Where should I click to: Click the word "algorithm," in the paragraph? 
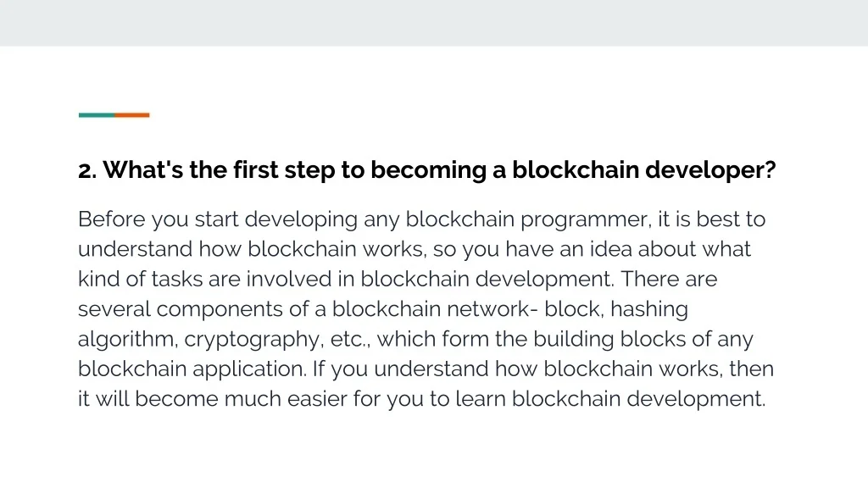(128, 340)
